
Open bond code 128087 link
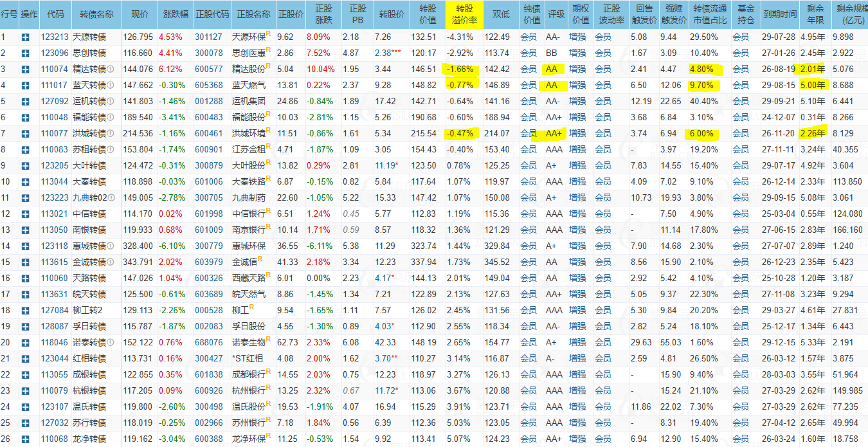pos(53,327)
